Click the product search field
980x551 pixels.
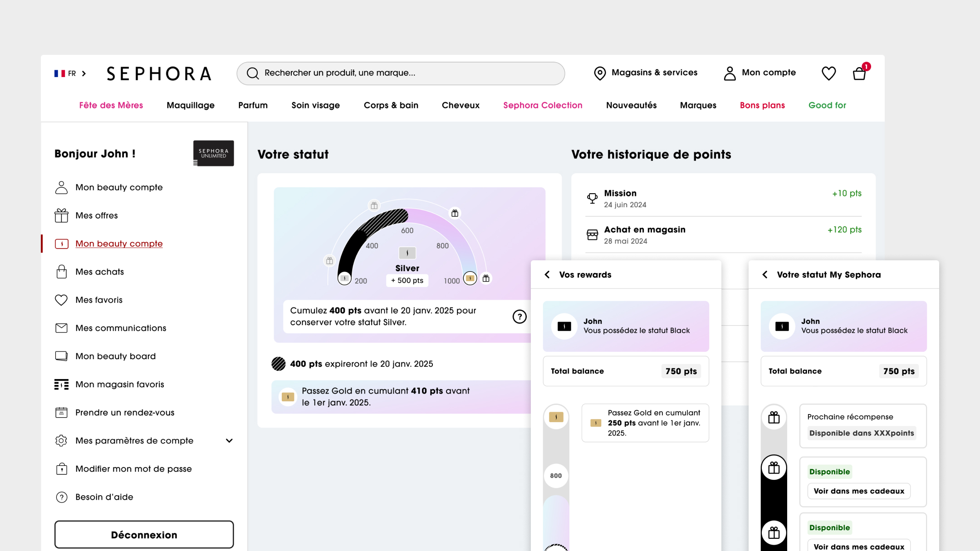[x=401, y=73]
